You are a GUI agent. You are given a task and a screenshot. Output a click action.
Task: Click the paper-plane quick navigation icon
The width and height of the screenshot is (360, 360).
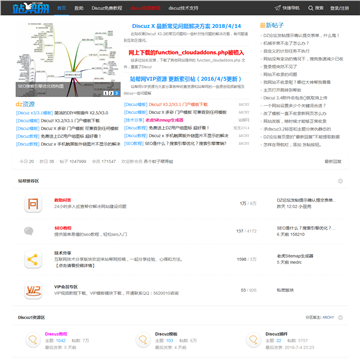click(278, 8)
